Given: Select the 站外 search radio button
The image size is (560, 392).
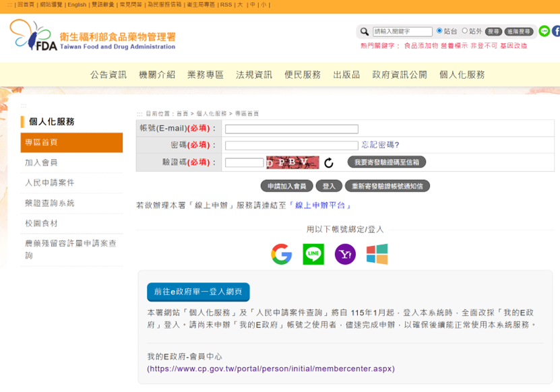Looking at the screenshot, I should coord(464,31).
